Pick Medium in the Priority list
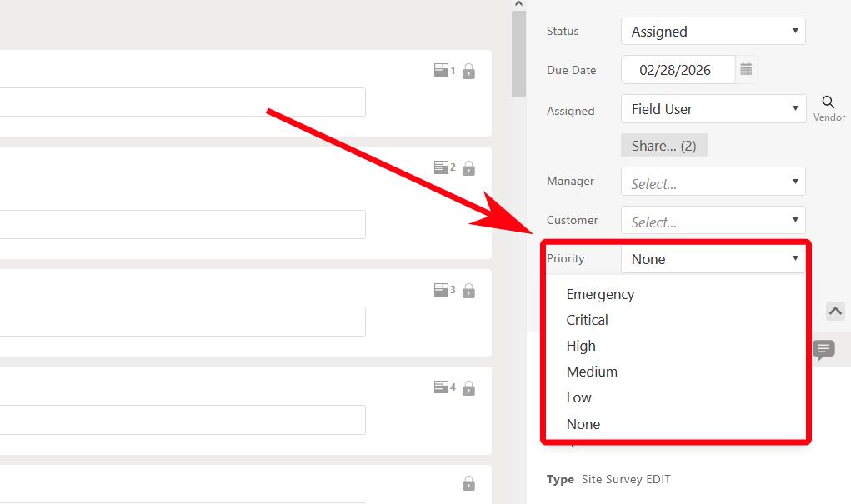The width and height of the screenshot is (851, 504). coord(592,372)
